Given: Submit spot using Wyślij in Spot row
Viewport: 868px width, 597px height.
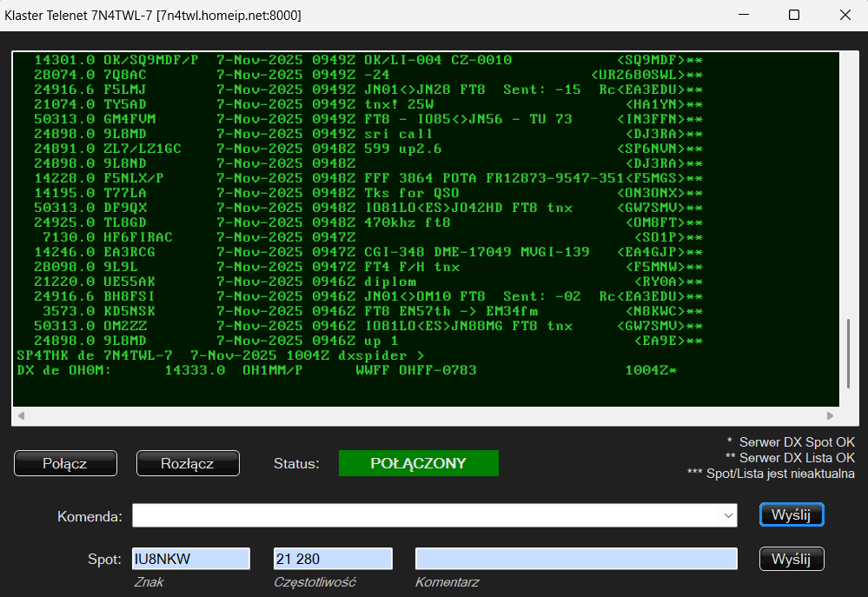Looking at the screenshot, I should 791,559.
